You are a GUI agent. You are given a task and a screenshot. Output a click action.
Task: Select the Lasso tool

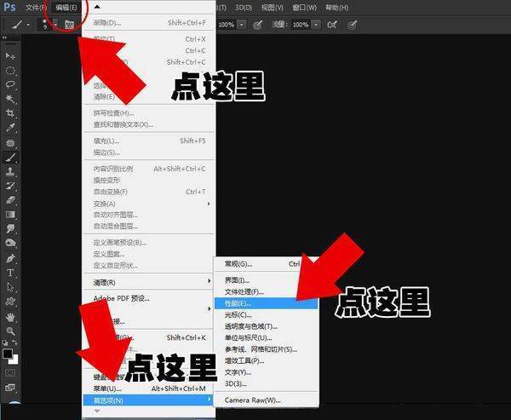(x=11, y=84)
